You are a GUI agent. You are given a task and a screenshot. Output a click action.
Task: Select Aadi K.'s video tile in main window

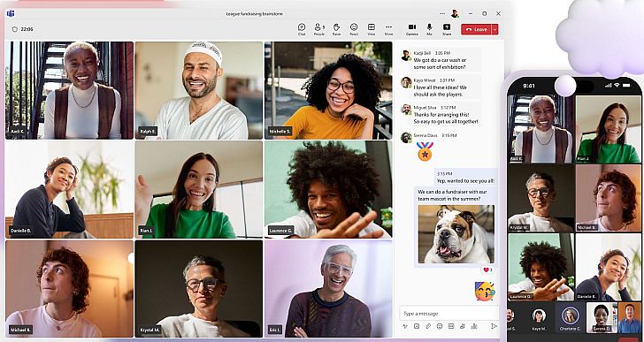pos(69,90)
